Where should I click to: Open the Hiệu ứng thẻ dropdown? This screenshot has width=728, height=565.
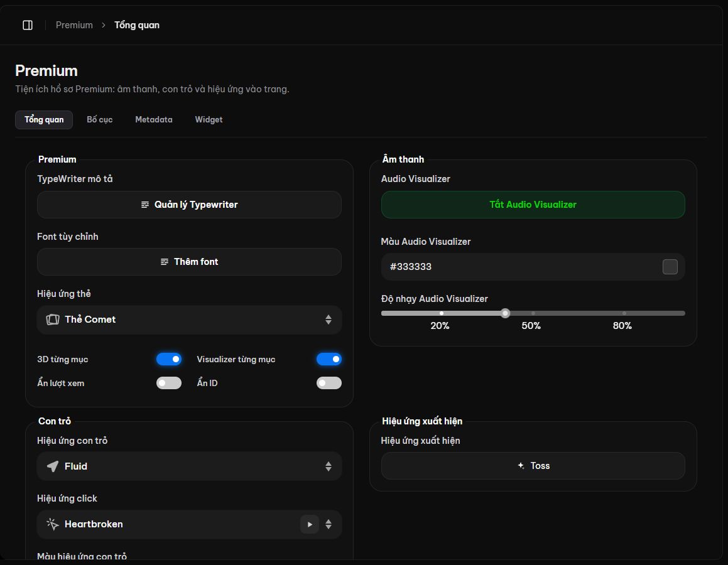tap(190, 320)
